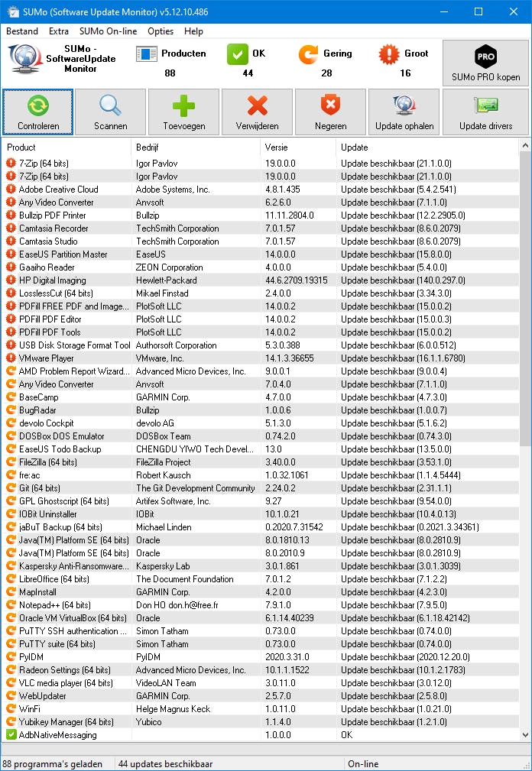Click major-update icon beside VMware Player
Viewport: 532px width, 771px height.
click(x=11, y=358)
